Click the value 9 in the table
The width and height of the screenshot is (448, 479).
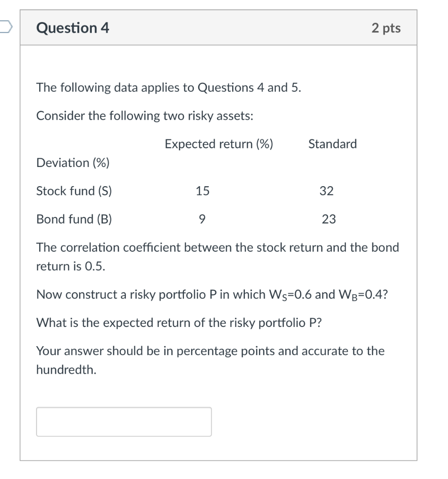[x=202, y=219]
